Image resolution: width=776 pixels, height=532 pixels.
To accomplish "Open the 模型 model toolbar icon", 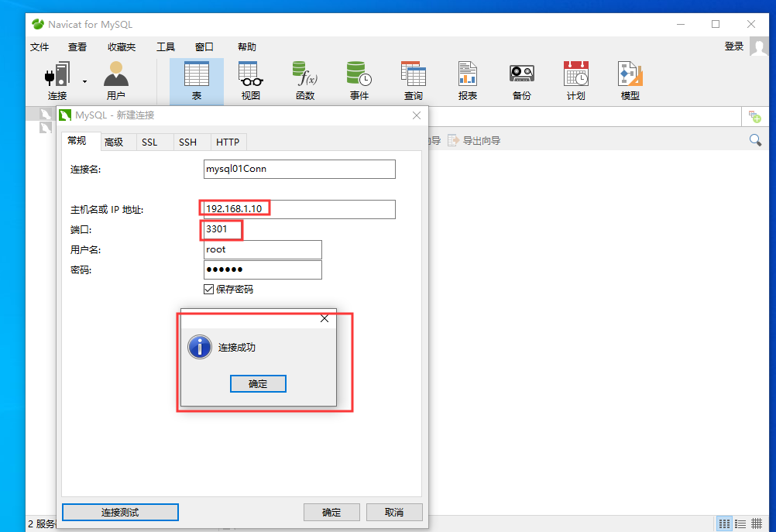I will click(x=630, y=81).
